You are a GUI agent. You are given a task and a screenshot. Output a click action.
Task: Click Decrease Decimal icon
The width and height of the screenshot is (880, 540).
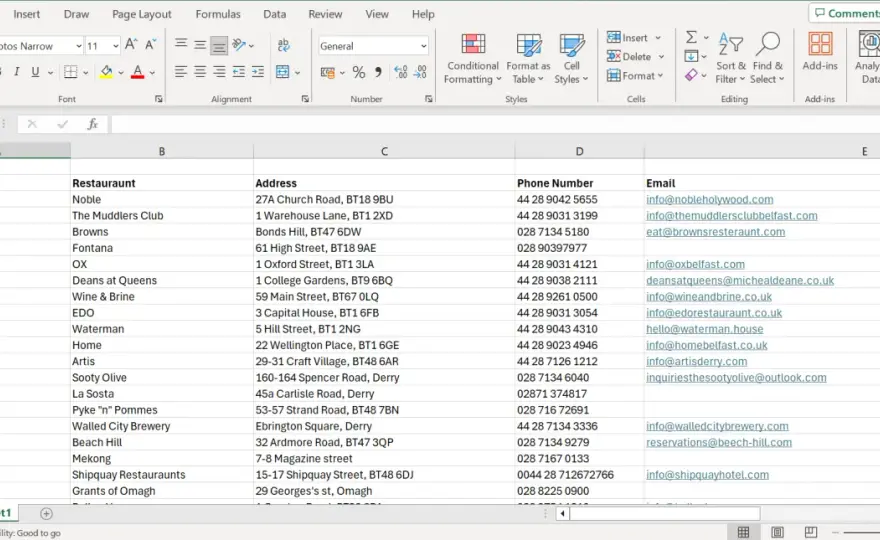(420, 72)
